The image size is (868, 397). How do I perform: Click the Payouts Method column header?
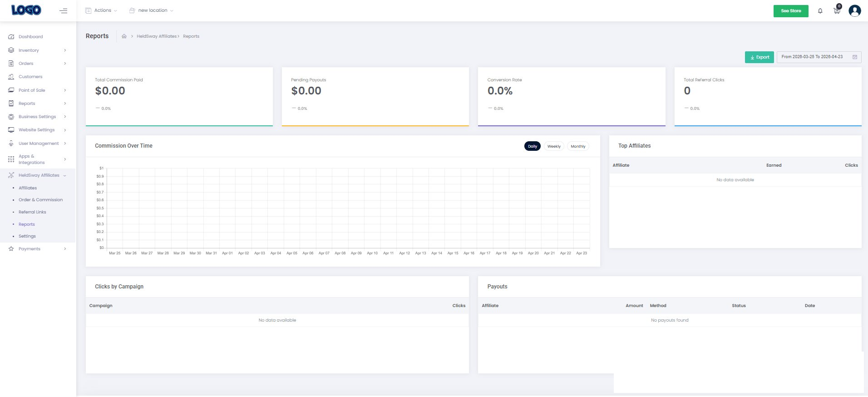tap(658, 306)
